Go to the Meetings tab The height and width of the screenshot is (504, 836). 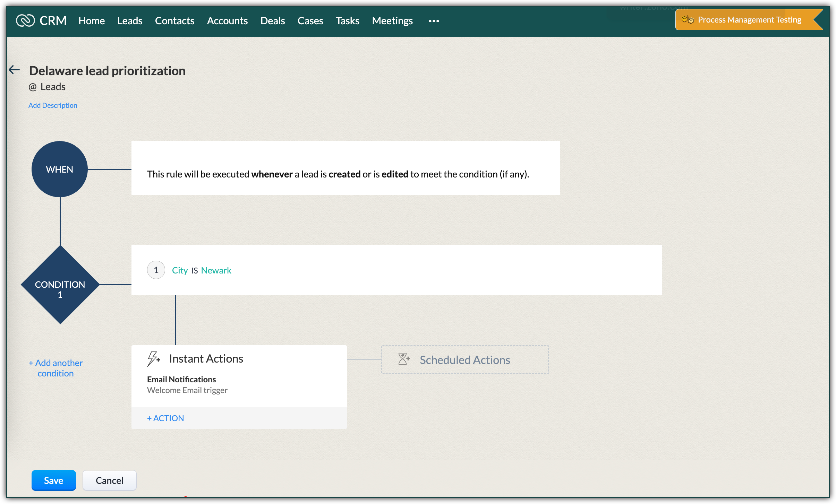pyautogui.click(x=392, y=21)
